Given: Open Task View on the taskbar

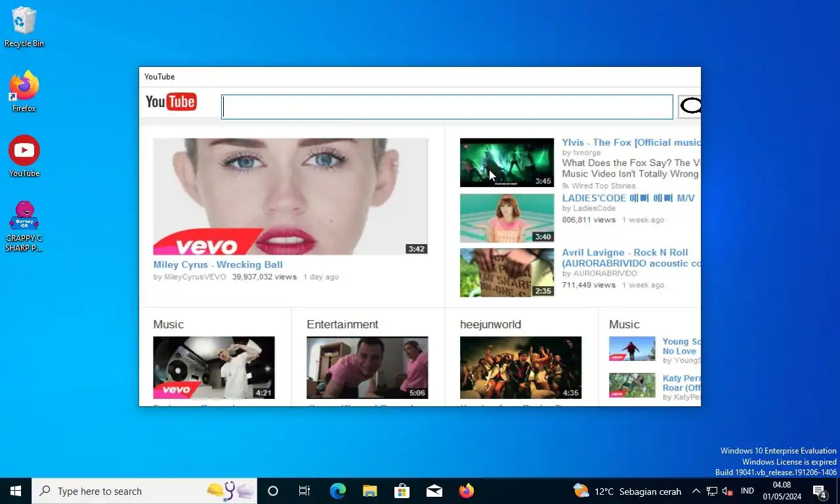Looking at the screenshot, I should (x=304, y=491).
